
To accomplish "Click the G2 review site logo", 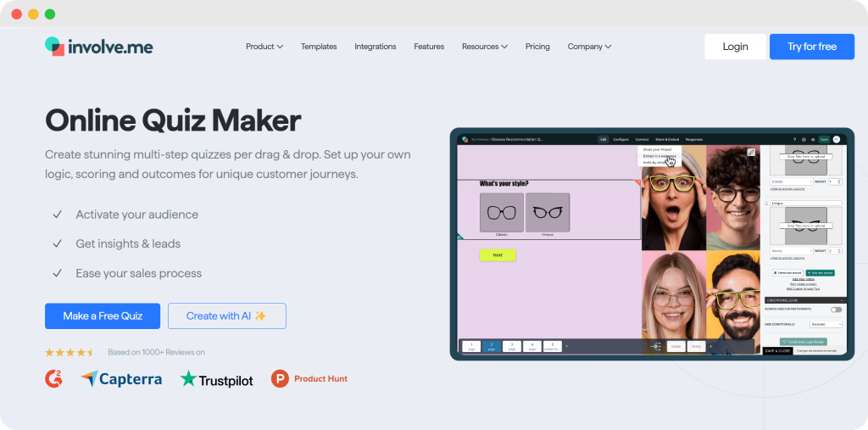I will (53, 379).
